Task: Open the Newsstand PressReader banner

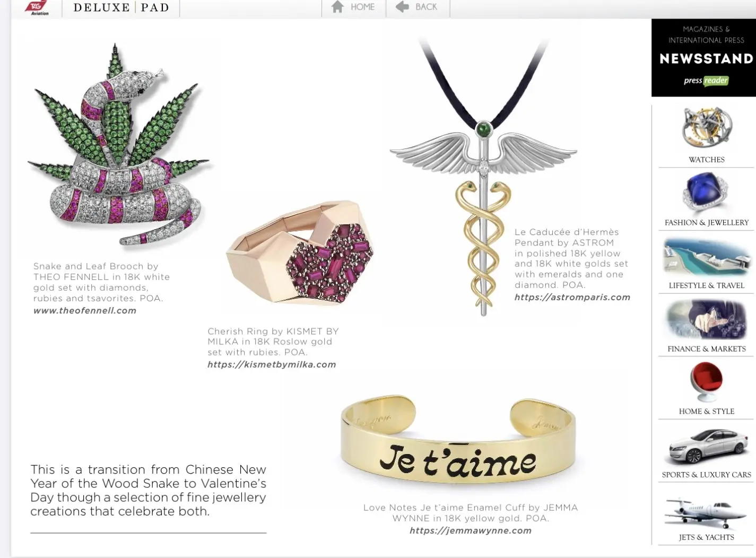Action: click(x=703, y=57)
